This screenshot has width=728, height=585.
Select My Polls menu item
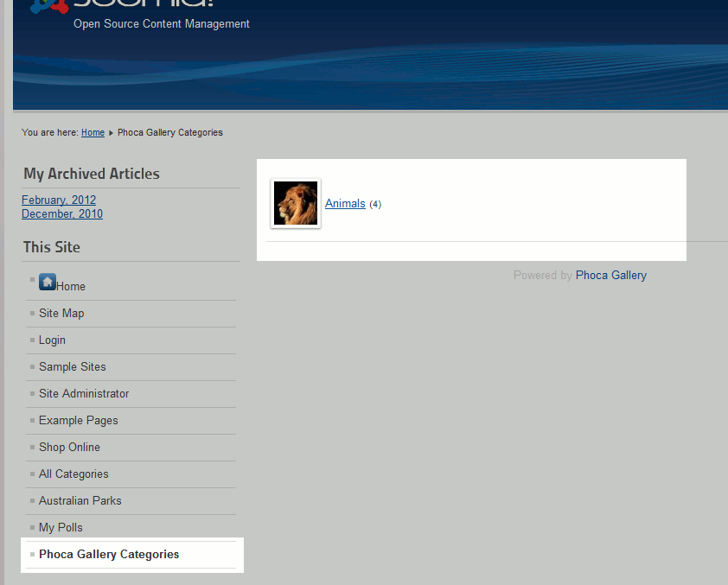point(61,527)
